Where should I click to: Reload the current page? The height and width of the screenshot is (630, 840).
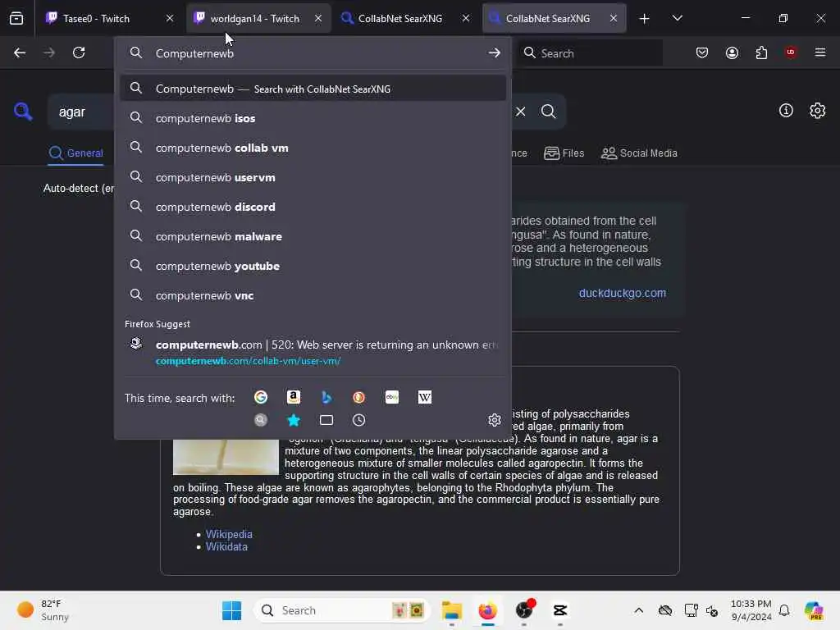(x=79, y=52)
